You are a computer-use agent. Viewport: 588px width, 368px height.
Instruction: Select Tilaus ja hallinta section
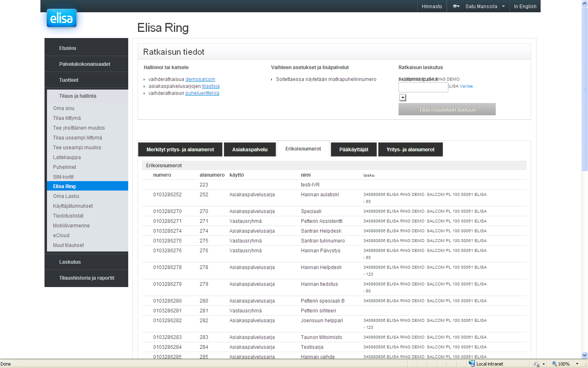click(x=78, y=96)
